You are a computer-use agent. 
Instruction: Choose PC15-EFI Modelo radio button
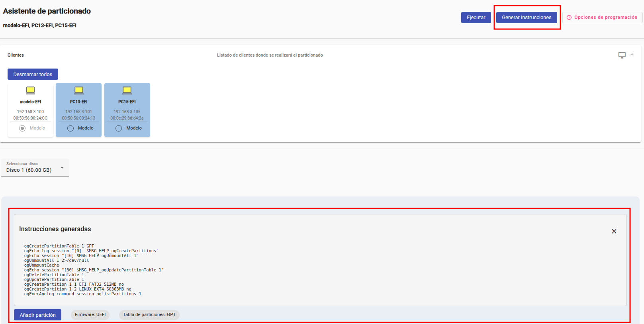pos(119,128)
